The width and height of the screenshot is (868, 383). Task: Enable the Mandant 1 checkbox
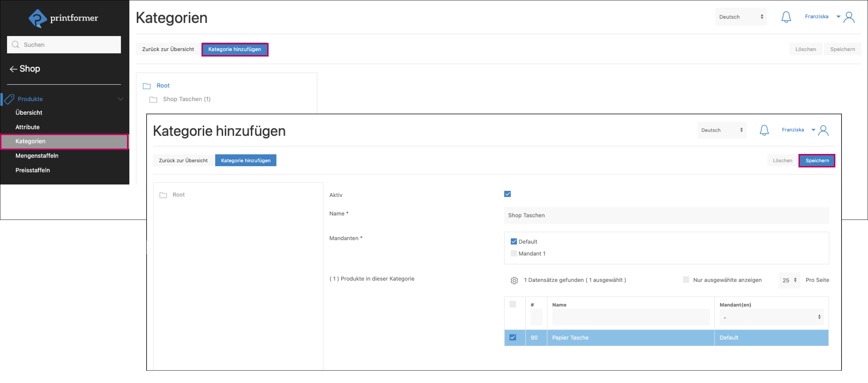(514, 253)
